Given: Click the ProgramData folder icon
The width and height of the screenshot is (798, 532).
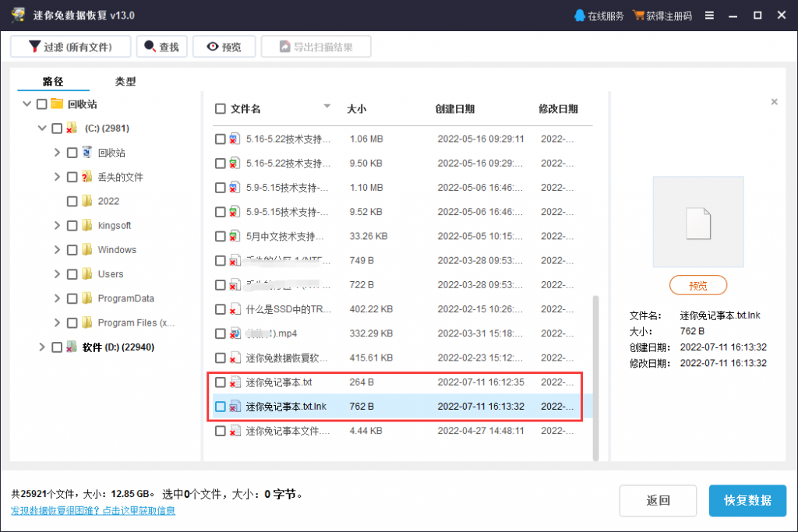Looking at the screenshot, I should point(87,298).
